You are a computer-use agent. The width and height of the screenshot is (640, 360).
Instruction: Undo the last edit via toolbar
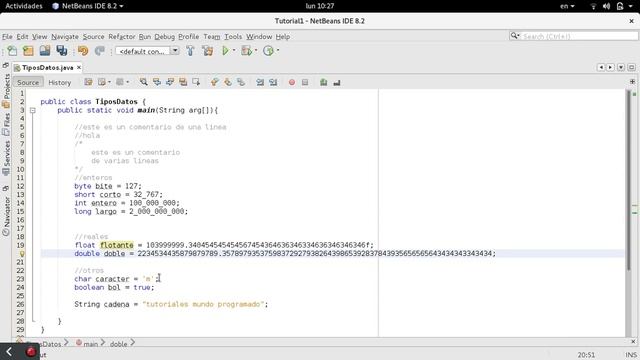click(x=83, y=51)
